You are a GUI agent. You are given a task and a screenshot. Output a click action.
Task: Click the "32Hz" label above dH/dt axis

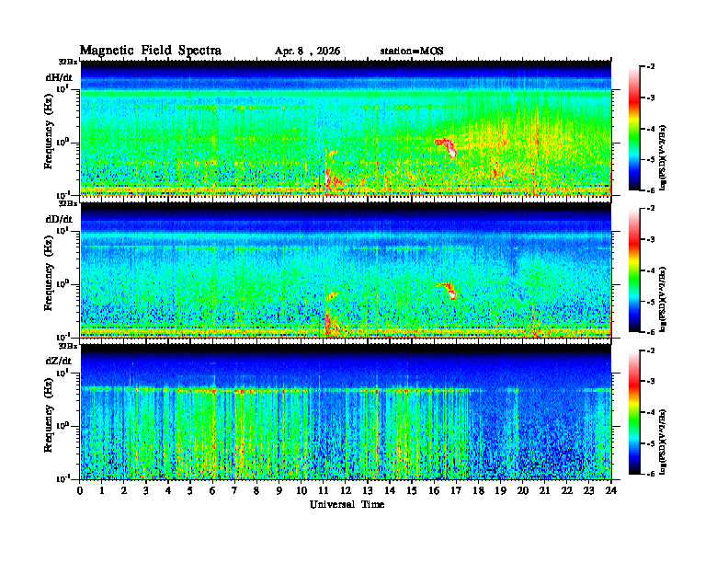pyautogui.click(x=68, y=62)
